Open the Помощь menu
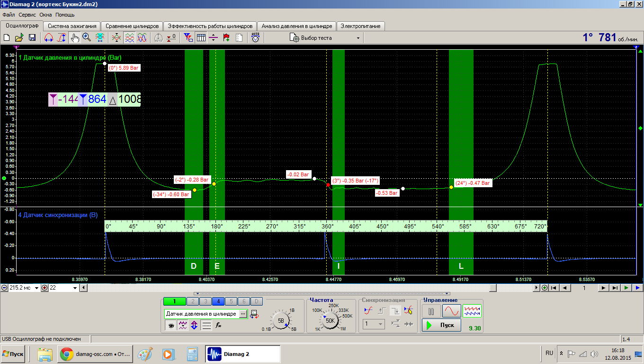This screenshot has width=644, height=364. pyautogui.click(x=65, y=15)
